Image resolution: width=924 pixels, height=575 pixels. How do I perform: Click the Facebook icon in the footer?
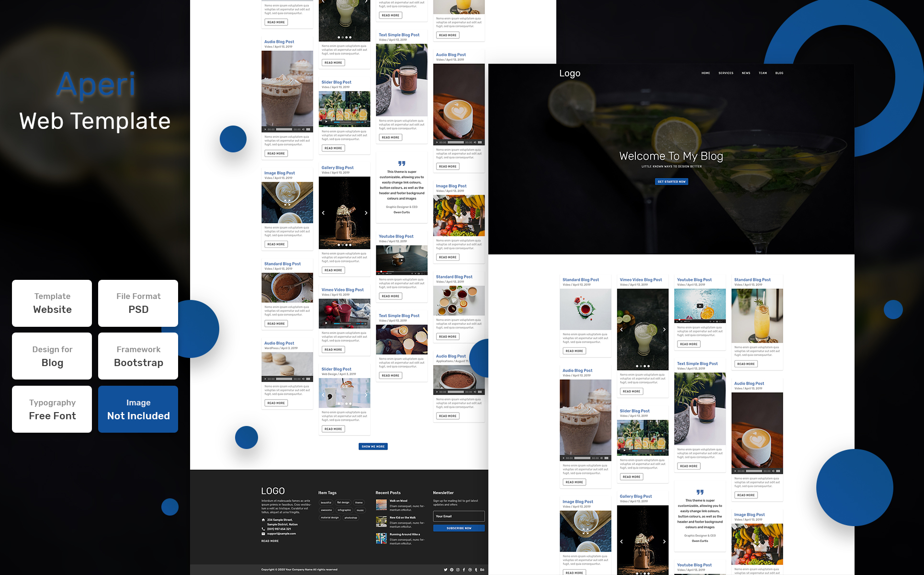click(x=464, y=570)
